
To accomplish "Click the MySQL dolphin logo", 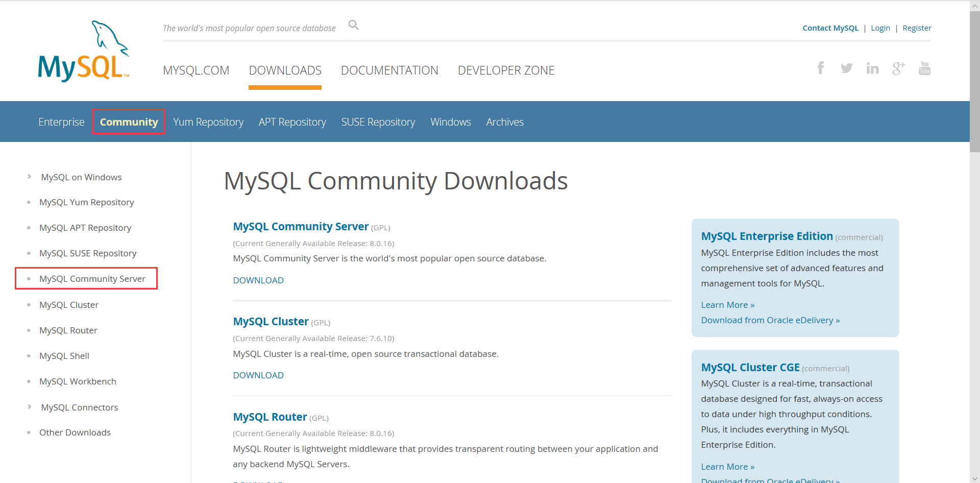I will pyautogui.click(x=84, y=51).
